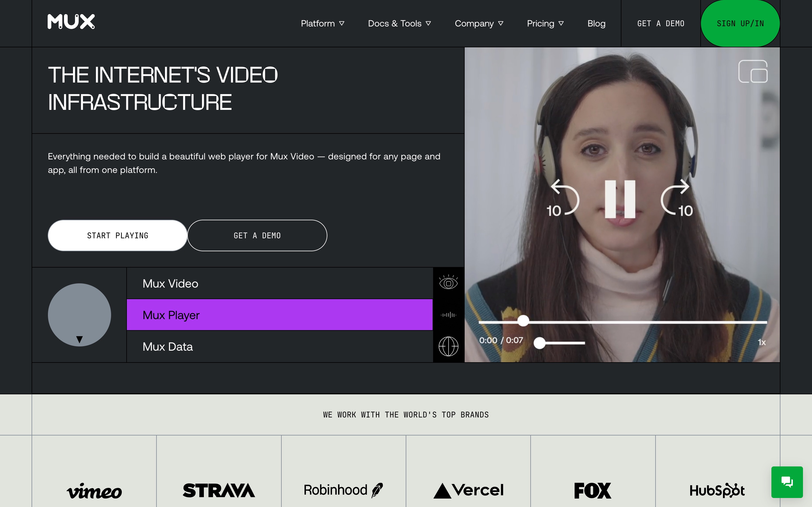This screenshot has width=812, height=507.
Task: Click the Mux logo in header
Action: (x=71, y=22)
